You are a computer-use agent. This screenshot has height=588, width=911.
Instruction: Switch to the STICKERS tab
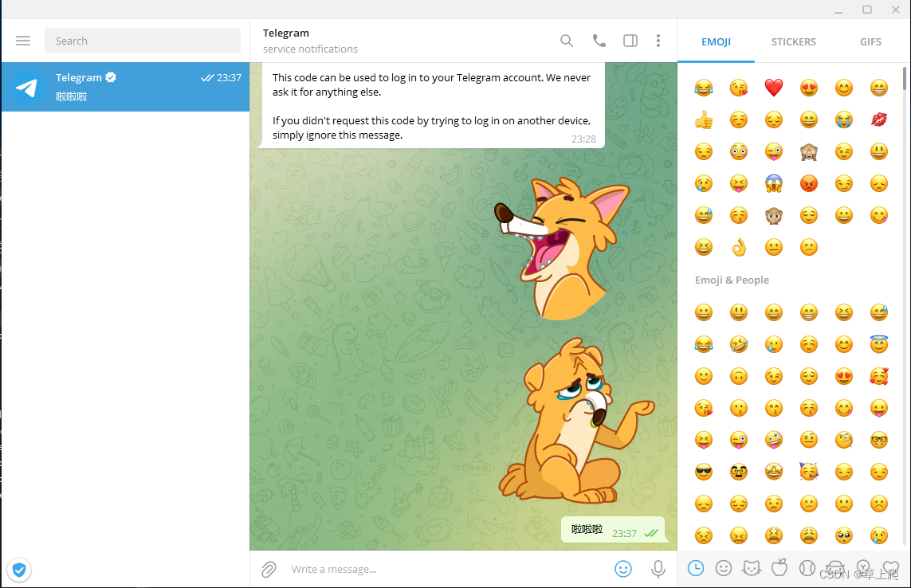click(x=794, y=42)
